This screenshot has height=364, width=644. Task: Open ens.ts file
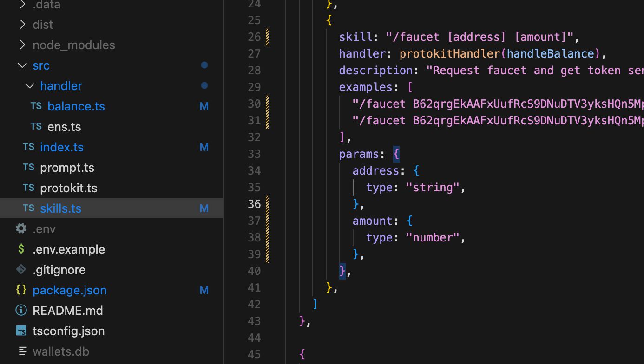[x=64, y=127]
